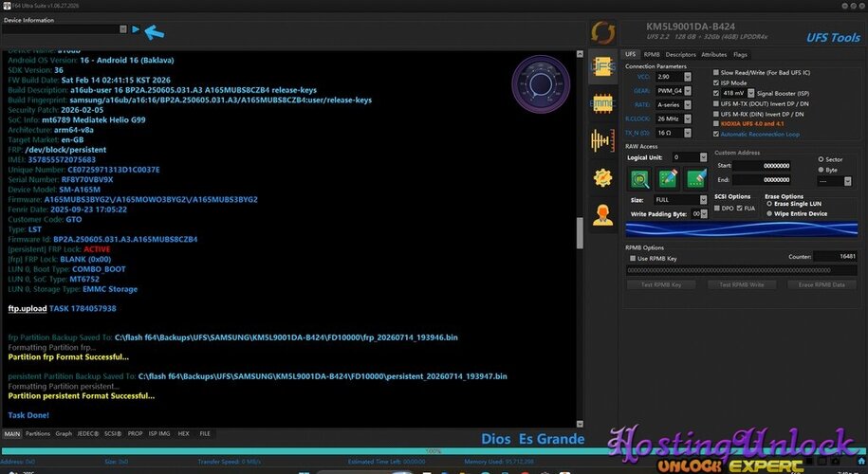The width and height of the screenshot is (868, 474).
Task: Click the teal 100% progress bar
Action: [x=434, y=451]
